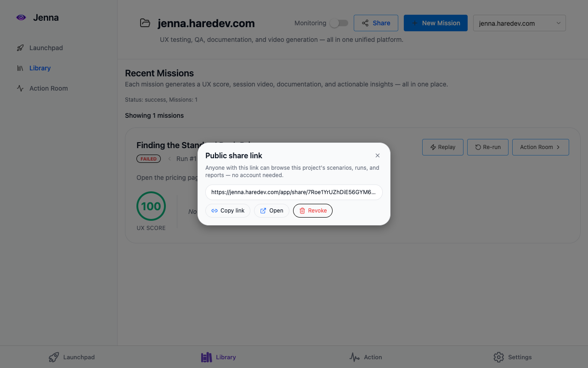This screenshot has height=368, width=588.
Task: Click the share URL text field
Action: pos(294,192)
